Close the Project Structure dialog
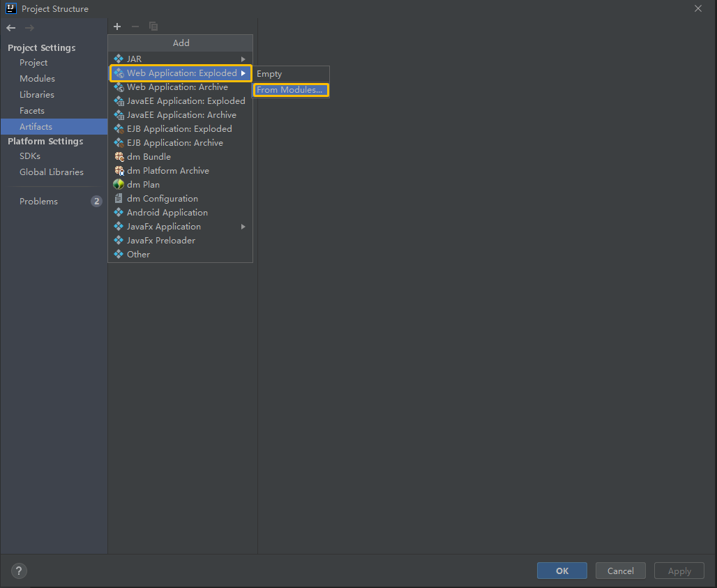Screen dimensions: 717x588 [x=697, y=8]
